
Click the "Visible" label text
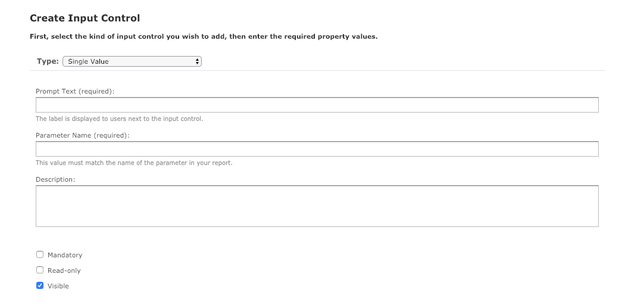click(58, 286)
